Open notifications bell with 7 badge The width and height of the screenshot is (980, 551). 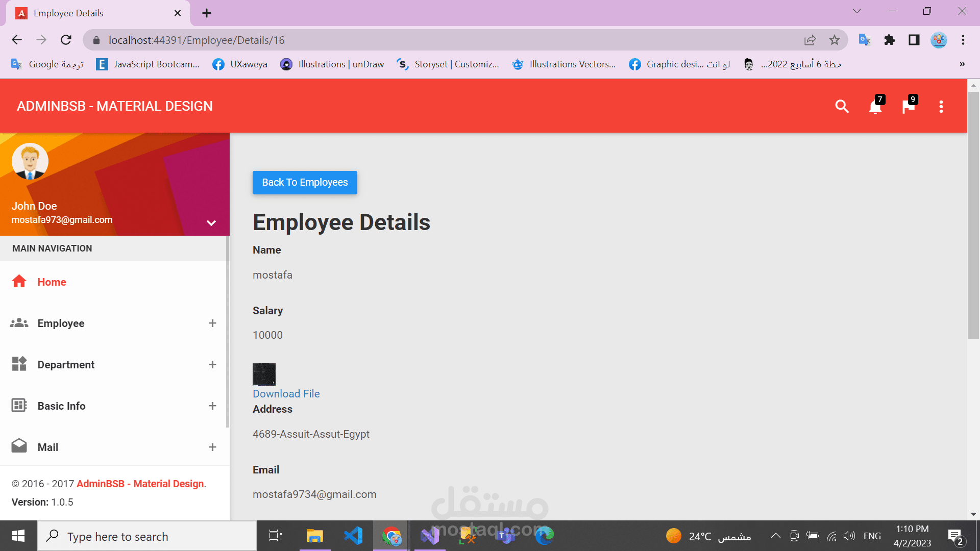(x=875, y=107)
